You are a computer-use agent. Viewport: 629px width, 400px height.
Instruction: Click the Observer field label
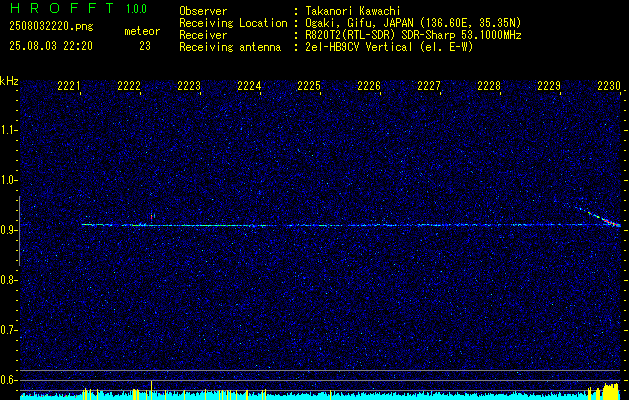click(x=203, y=11)
